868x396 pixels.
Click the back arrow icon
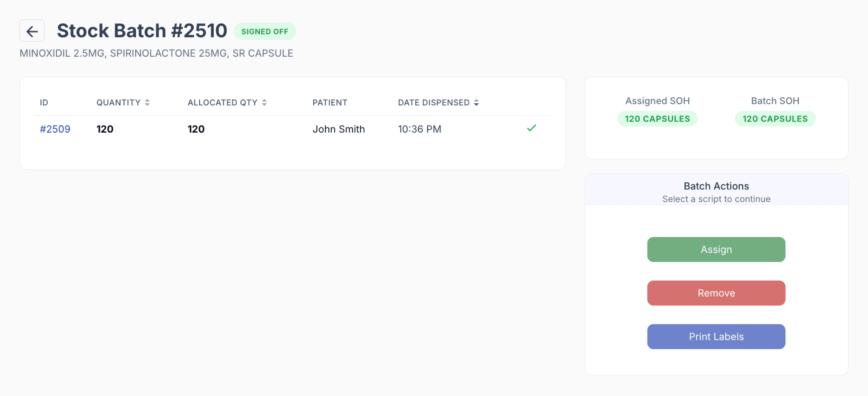pyautogui.click(x=32, y=31)
